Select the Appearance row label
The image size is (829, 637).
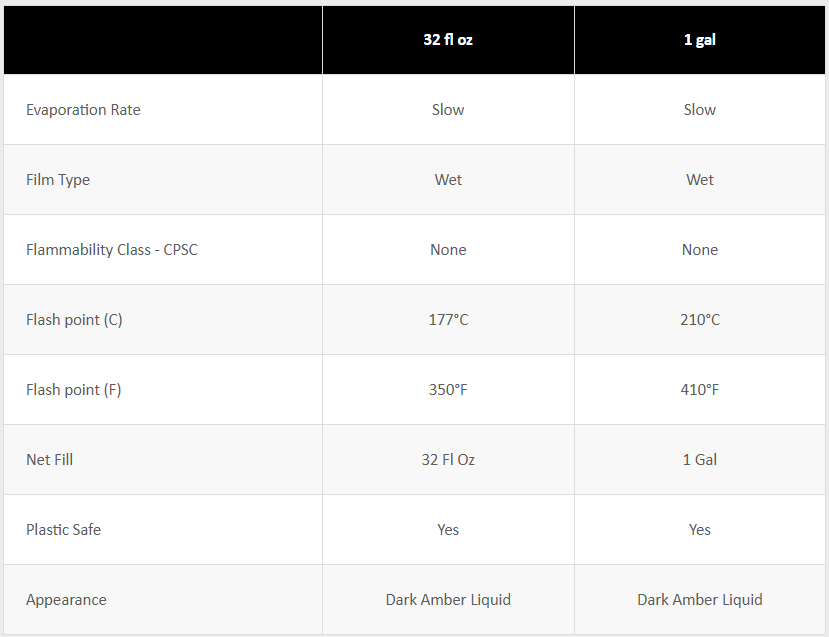[x=66, y=600]
